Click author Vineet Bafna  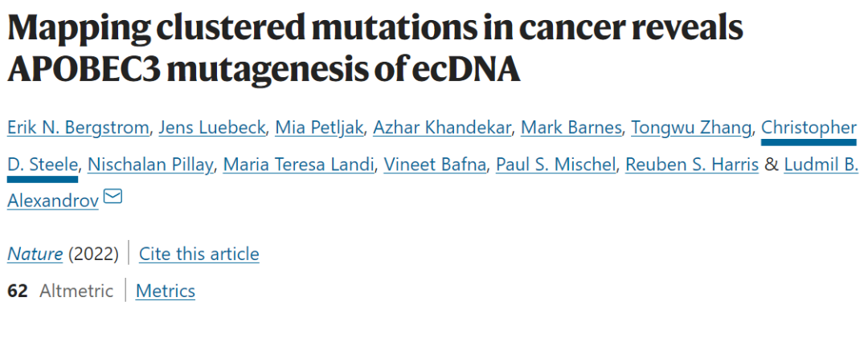click(434, 165)
